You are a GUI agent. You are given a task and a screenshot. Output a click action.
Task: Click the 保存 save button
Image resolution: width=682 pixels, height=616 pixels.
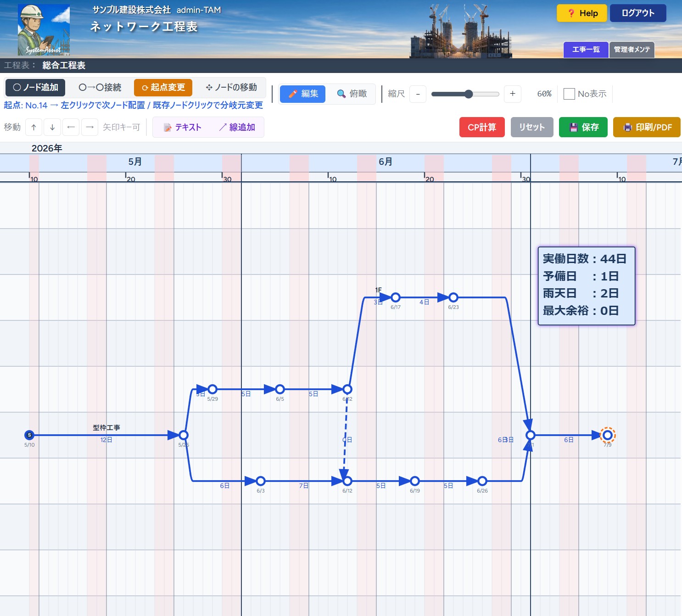[x=584, y=127]
